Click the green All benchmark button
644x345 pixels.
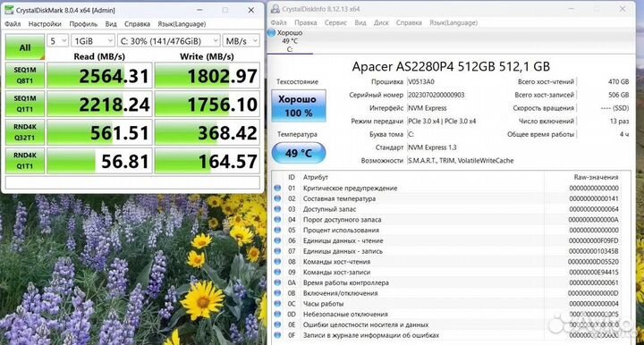point(25,47)
